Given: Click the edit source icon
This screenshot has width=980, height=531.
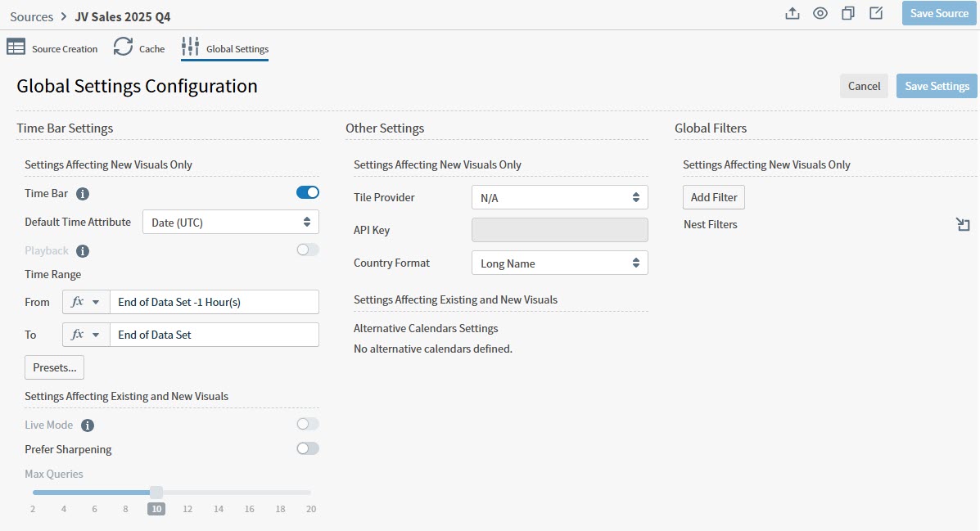Looking at the screenshot, I should point(875,13).
